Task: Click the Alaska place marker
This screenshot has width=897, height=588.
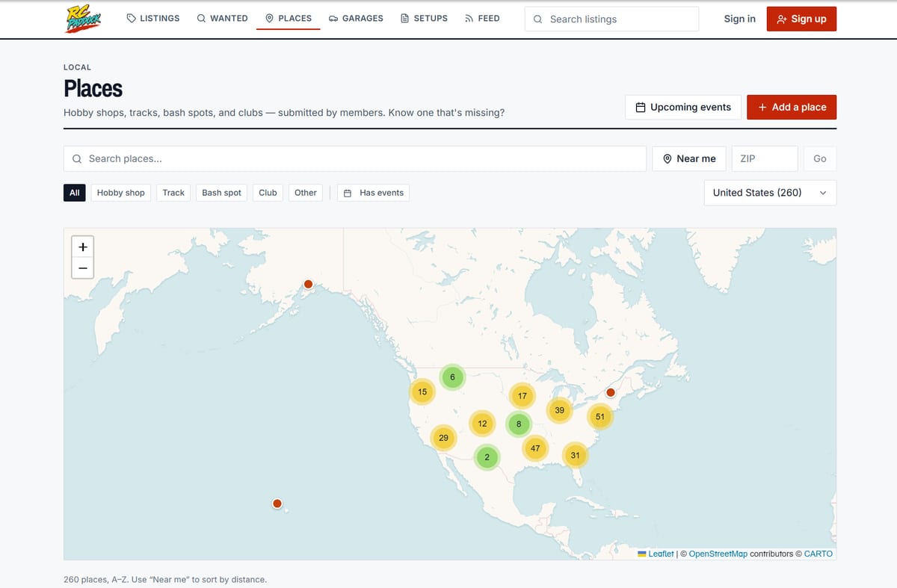Action: (308, 284)
